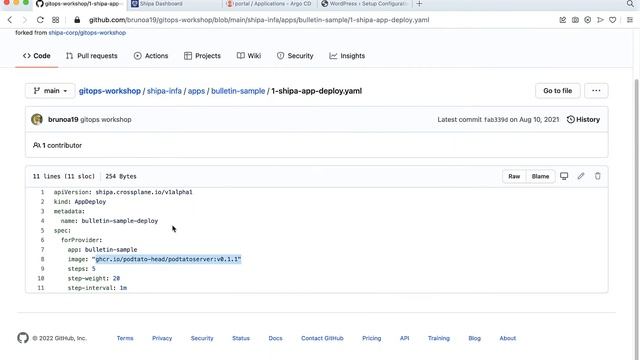Open shipa-corp/gitops-workshop fork source link
Screen dimensions: 640x360
pyautogui.click(x=87, y=33)
